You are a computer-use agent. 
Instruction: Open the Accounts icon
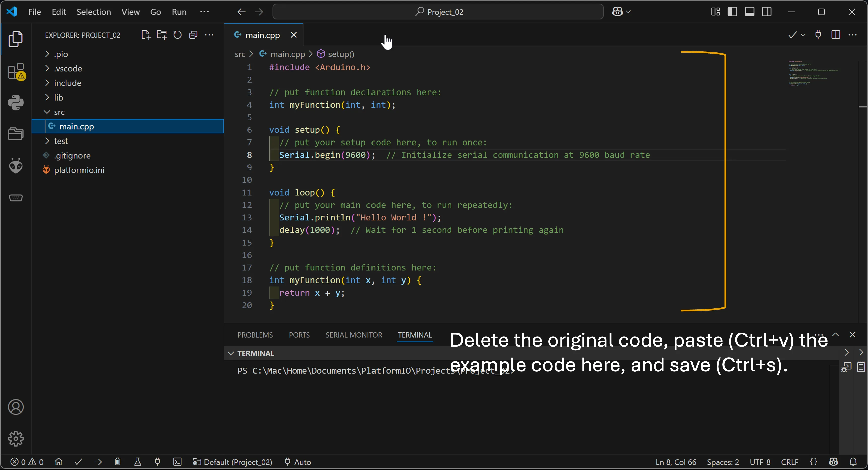(x=16, y=407)
